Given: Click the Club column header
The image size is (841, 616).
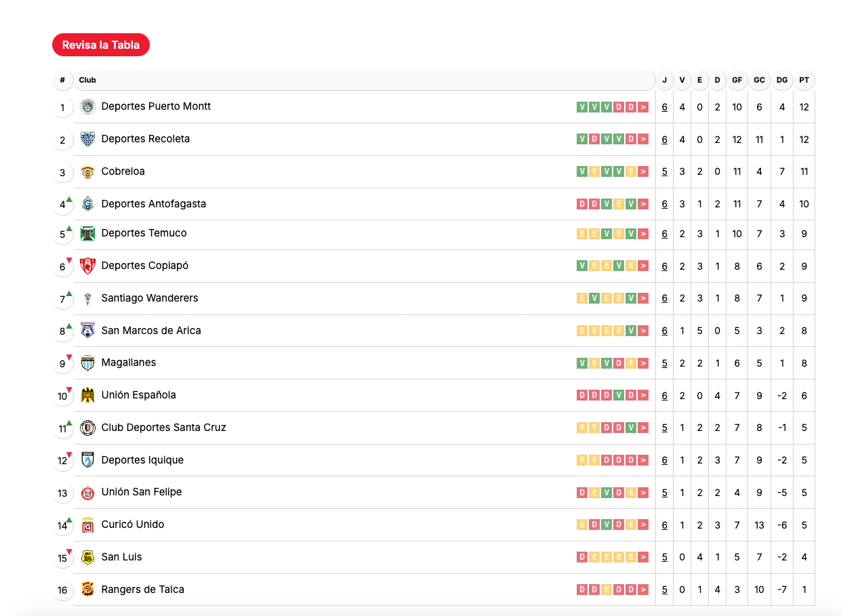Looking at the screenshot, I should coord(87,80).
